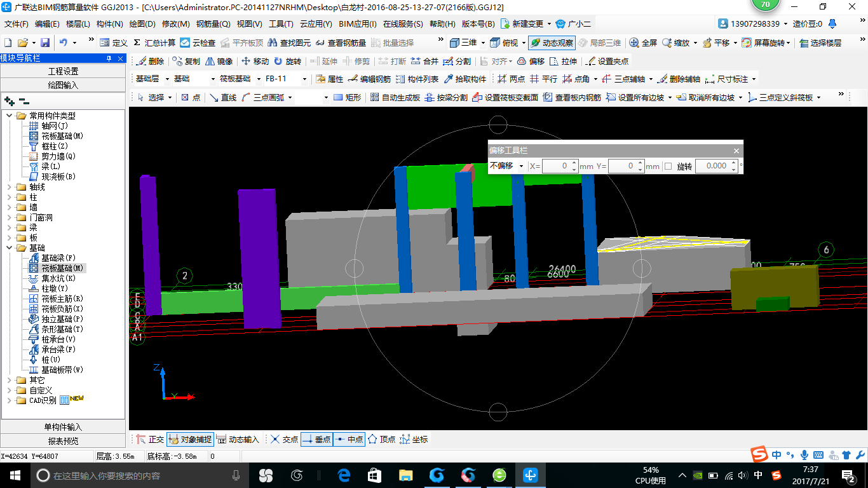Toggle 正交 orthogonal mode

(150, 439)
